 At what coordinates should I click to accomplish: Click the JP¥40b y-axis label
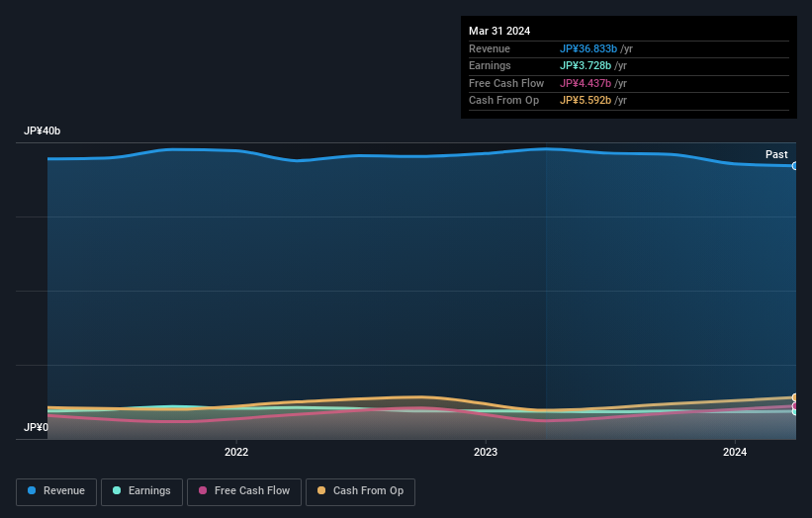[x=42, y=130]
